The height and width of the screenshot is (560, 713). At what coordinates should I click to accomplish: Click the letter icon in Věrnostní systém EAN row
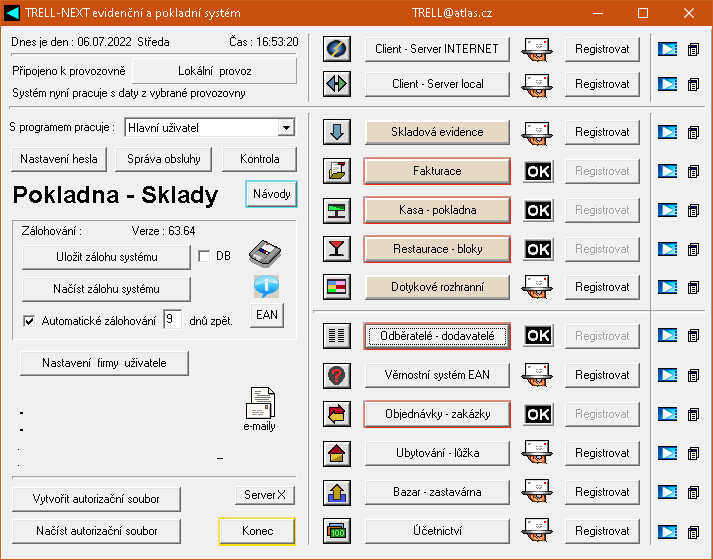pos(537,375)
